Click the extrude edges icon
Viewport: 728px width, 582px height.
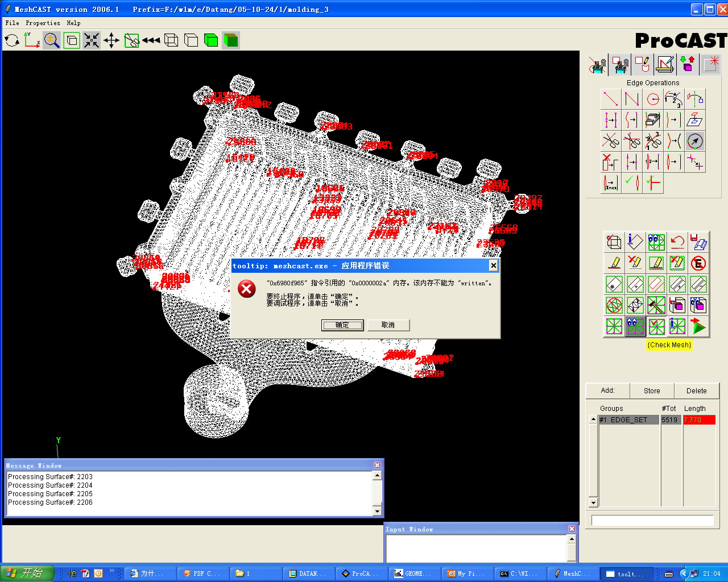653,120
